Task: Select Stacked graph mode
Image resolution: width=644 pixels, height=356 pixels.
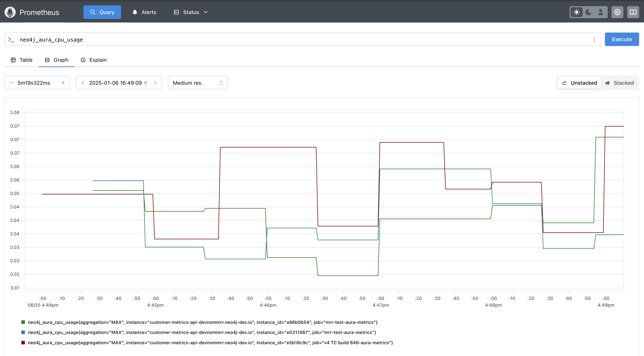Action: (619, 83)
